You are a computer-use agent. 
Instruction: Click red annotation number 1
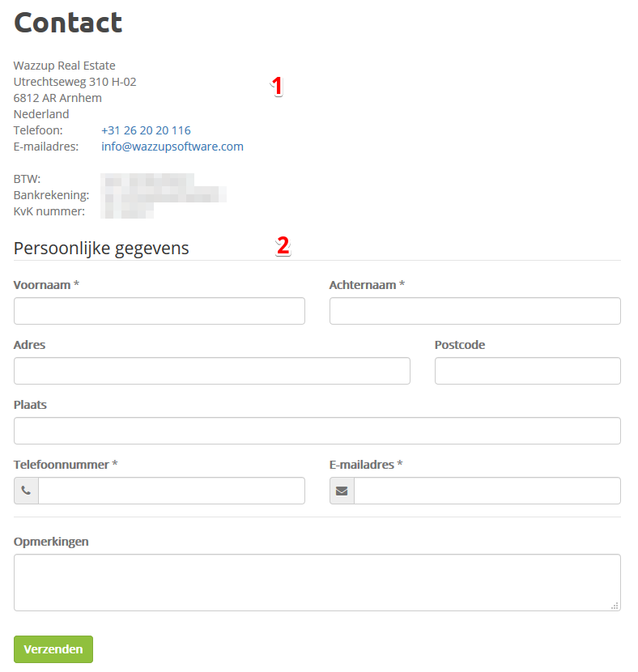[277, 86]
